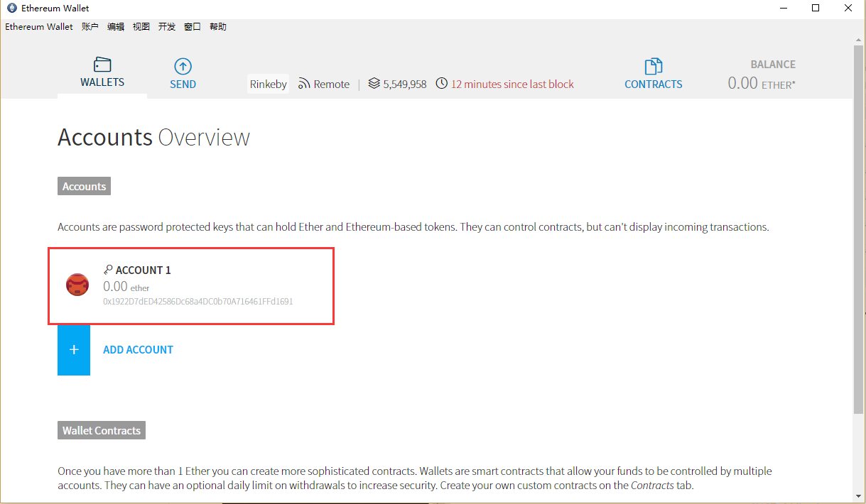Open the Send tab
This screenshot has height=504, width=866.
click(183, 74)
